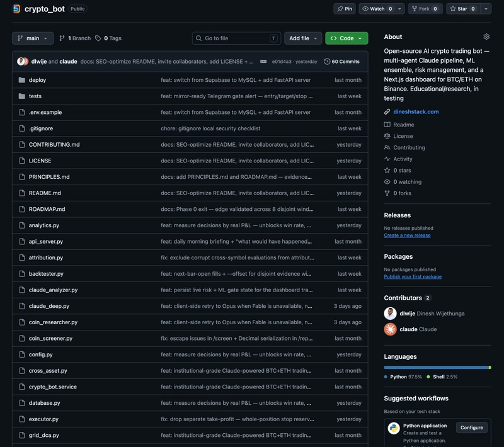Screen dimensions: 504x447
Task: Click the star icon beside 0 stars
Action: pos(387,170)
